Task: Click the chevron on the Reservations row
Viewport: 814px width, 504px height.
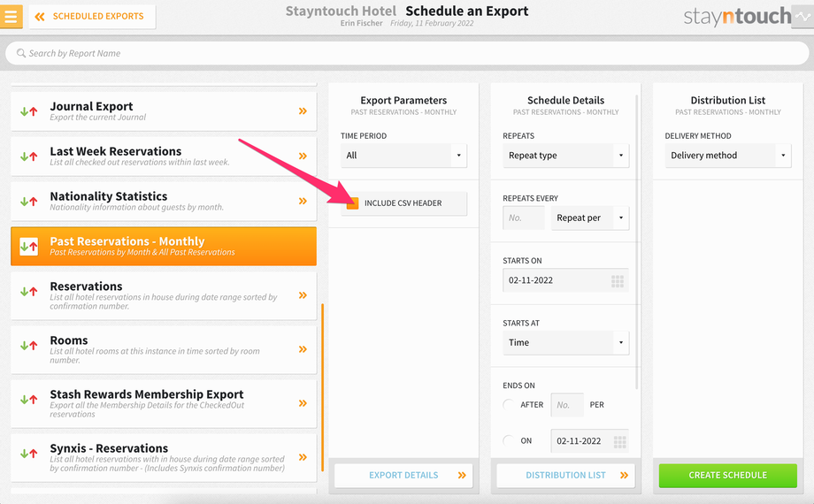Action: tap(303, 295)
